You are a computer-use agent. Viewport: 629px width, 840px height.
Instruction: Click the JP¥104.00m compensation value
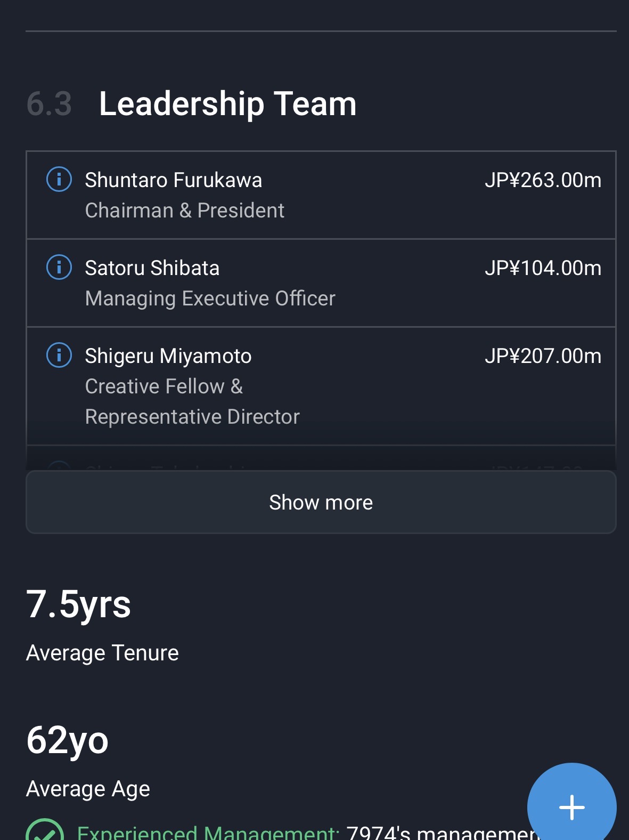pyautogui.click(x=543, y=268)
